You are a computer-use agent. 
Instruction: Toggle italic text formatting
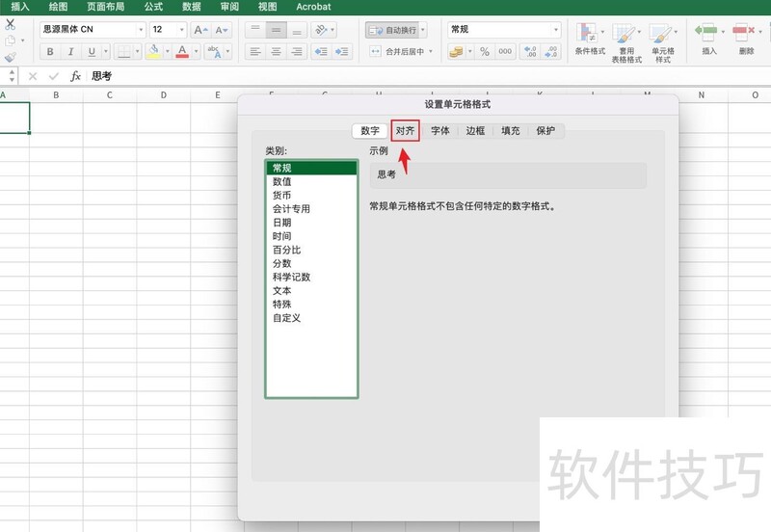(x=71, y=51)
